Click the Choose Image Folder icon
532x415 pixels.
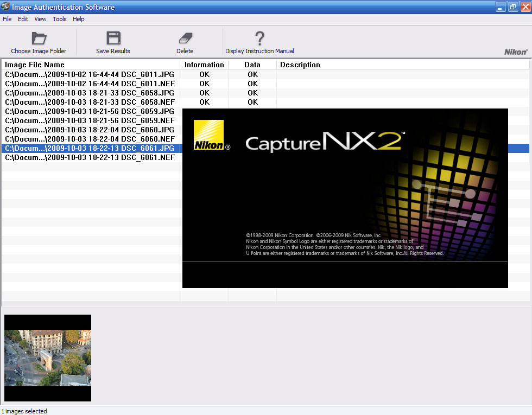click(x=39, y=39)
